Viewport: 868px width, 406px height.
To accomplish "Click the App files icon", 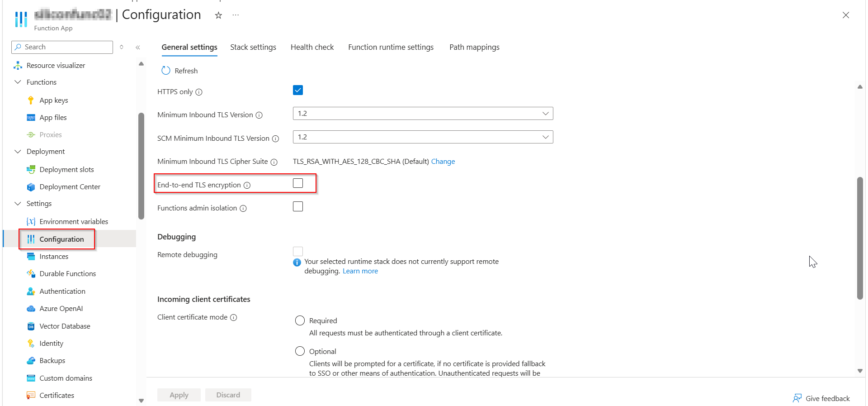I will pyautogui.click(x=31, y=118).
